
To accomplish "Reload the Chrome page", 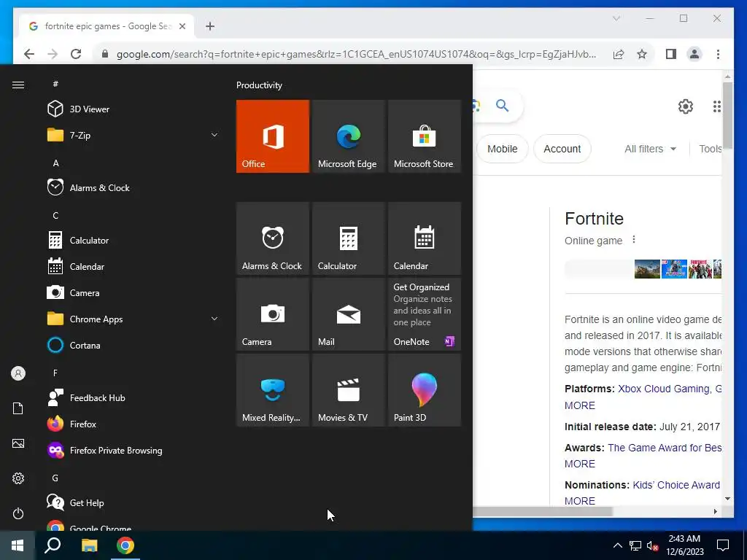I will [x=76, y=54].
